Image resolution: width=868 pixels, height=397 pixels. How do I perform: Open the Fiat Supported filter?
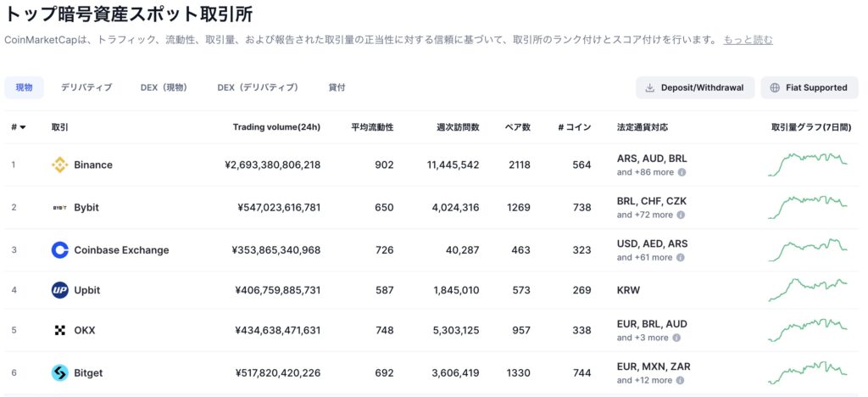pyautogui.click(x=809, y=87)
